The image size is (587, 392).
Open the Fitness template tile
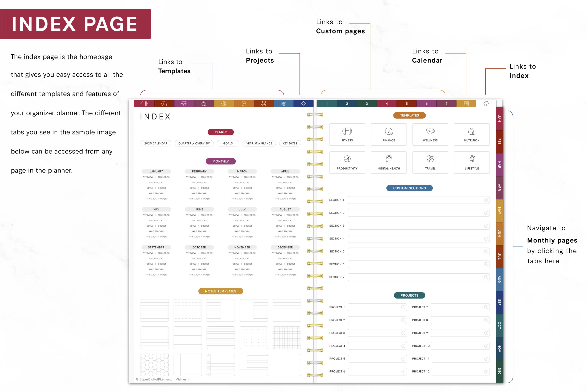point(347,134)
